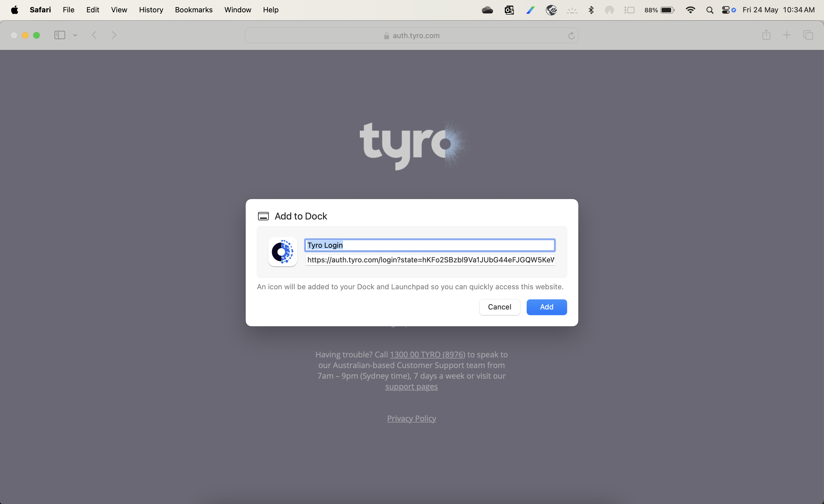824x504 pixels.
Task: Click the back navigation arrow
Action: pyautogui.click(x=94, y=35)
